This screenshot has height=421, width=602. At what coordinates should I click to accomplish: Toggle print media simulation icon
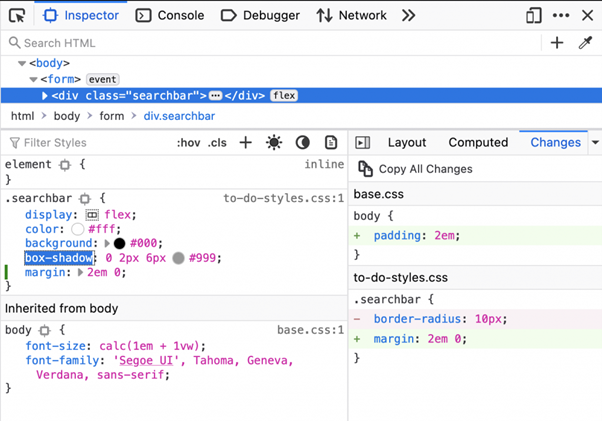point(331,143)
